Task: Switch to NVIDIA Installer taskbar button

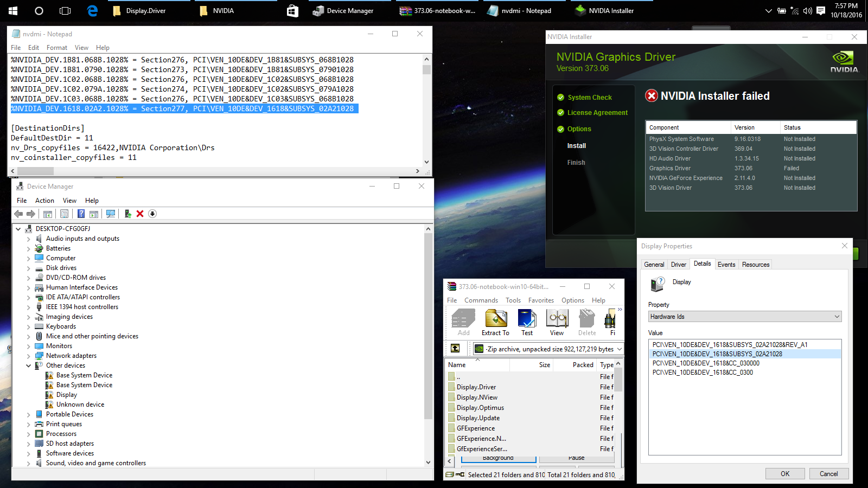Action: (612, 11)
